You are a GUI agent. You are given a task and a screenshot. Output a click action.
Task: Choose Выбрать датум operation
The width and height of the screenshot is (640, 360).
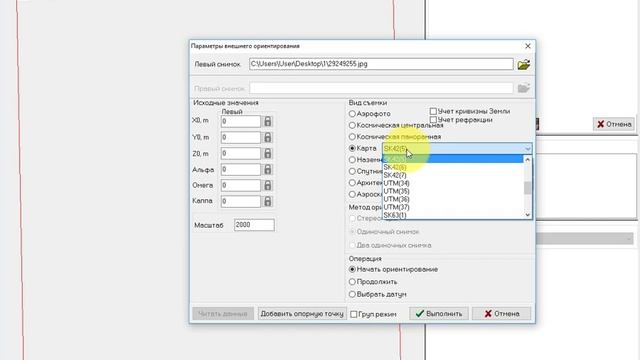point(352,294)
